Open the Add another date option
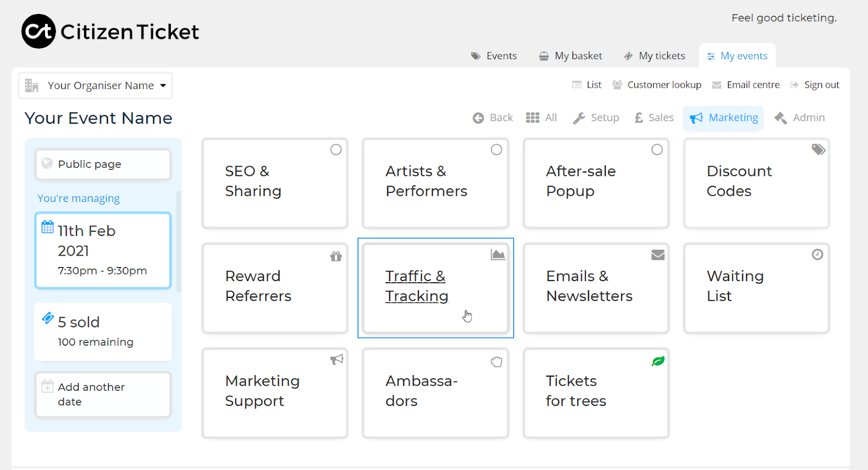The image size is (868, 470). tap(103, 395)
